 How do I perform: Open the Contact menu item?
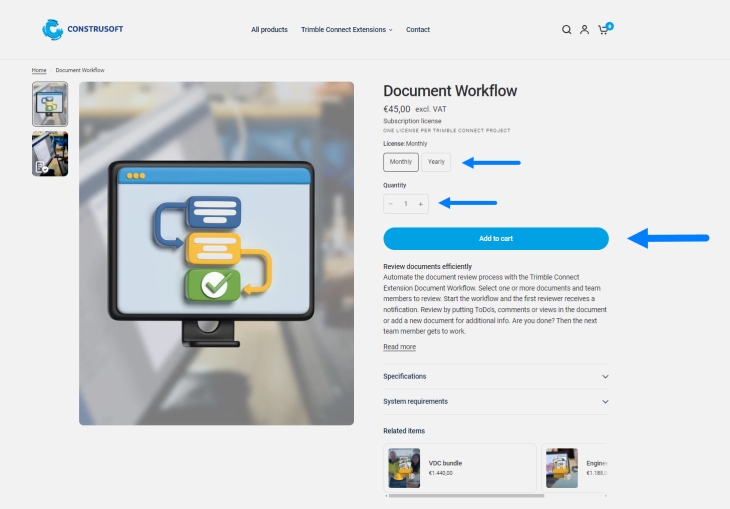[x=418, y=30]
